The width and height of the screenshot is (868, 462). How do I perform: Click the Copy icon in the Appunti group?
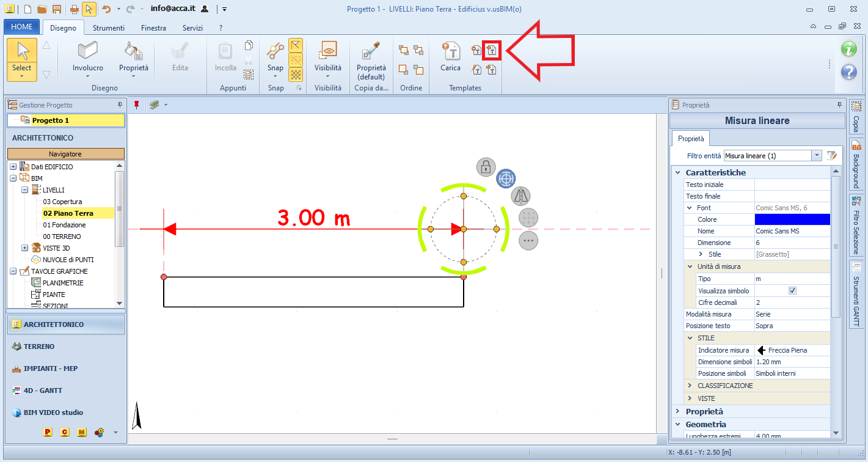point(249,45)
